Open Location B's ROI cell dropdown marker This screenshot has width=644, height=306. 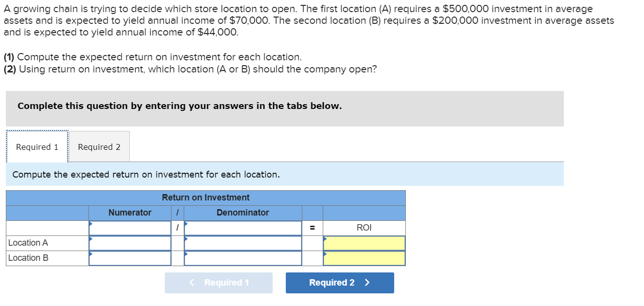click(324, 253)
